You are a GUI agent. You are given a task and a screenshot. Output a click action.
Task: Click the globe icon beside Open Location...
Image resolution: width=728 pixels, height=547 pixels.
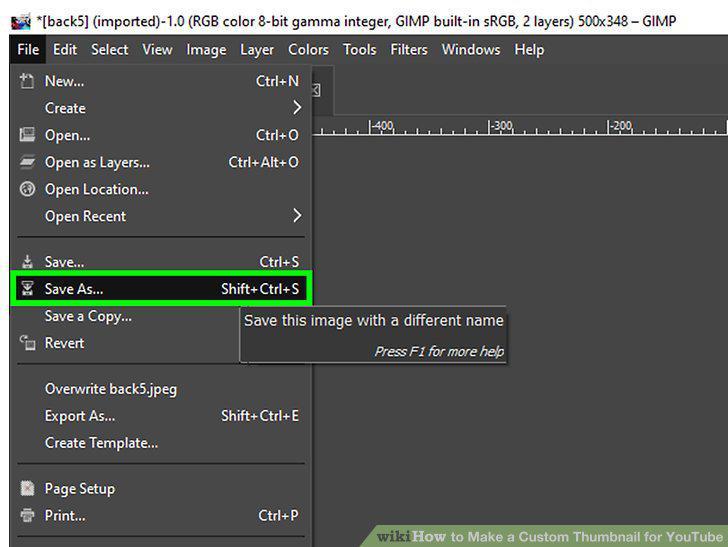click(27, 189)
